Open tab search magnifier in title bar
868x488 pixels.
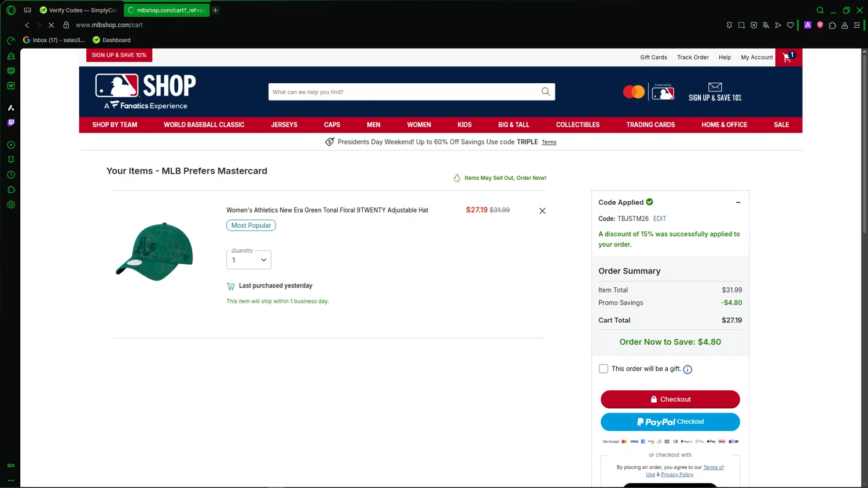820,10
